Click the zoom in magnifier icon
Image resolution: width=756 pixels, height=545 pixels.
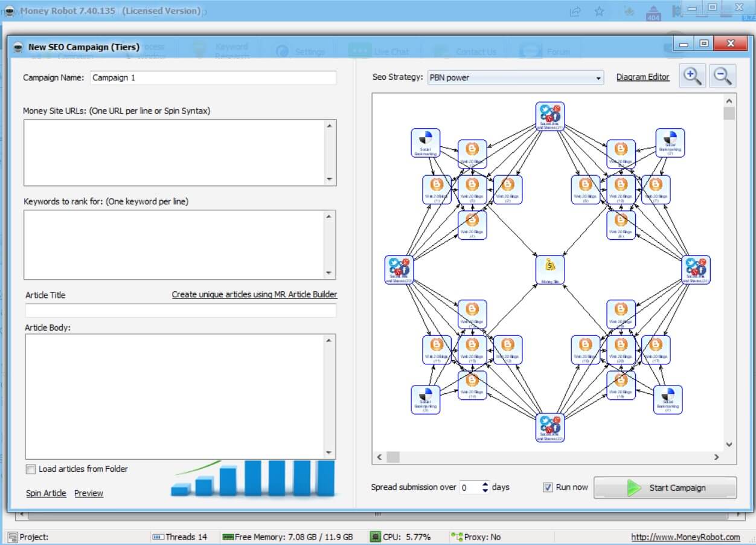tap(692, 76)
